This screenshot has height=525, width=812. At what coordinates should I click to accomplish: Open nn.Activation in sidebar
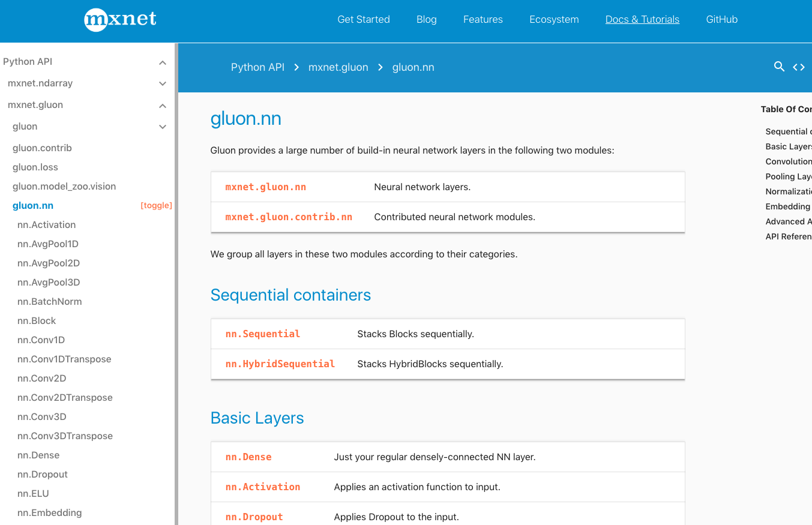coord(47,224)
